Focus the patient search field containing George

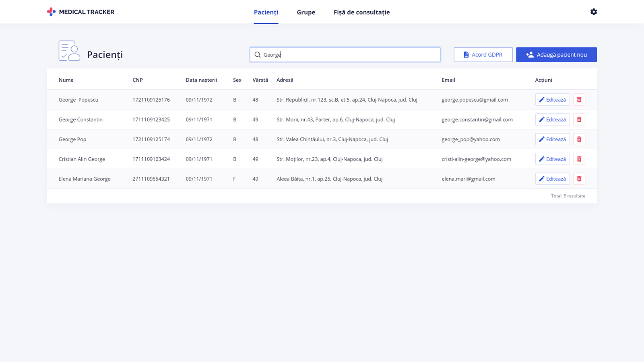(x=345, y=55)
